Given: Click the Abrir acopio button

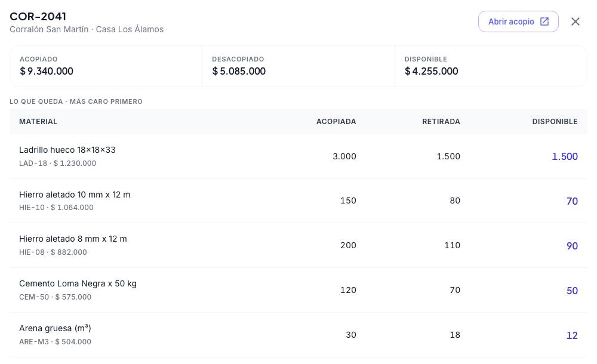Looking at the screenshot, I should pyautogui.click(x=518, y=21).
